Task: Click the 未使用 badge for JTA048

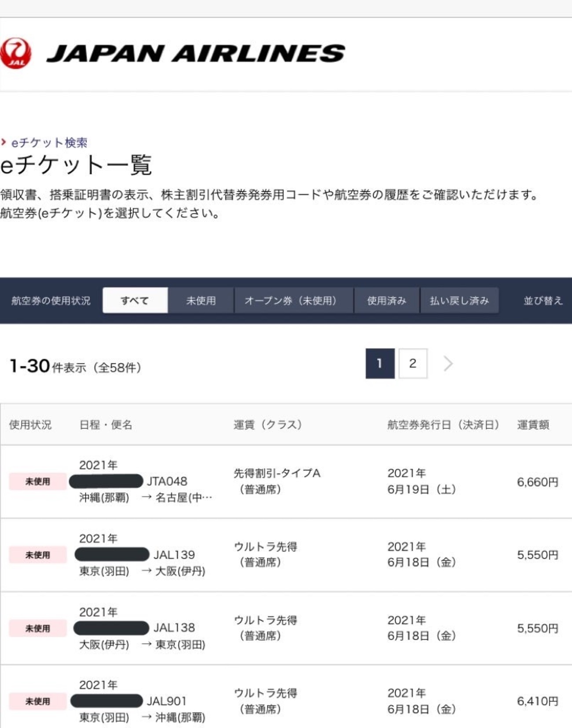Action: coord(38,482)
